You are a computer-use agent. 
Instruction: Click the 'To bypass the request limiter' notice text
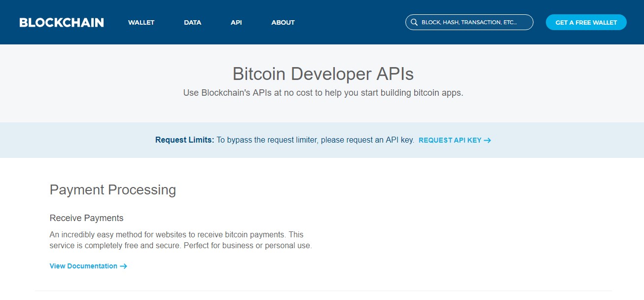pos(315,140)
